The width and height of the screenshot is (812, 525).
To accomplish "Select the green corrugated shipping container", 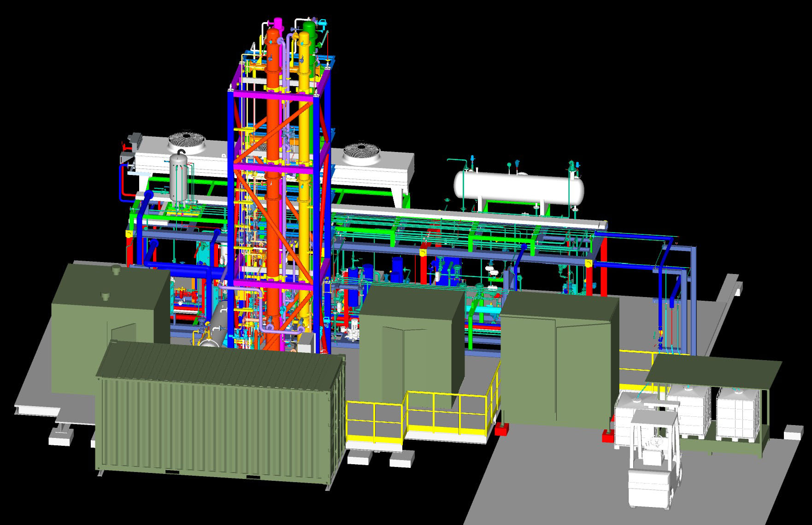I will point(220,414).
